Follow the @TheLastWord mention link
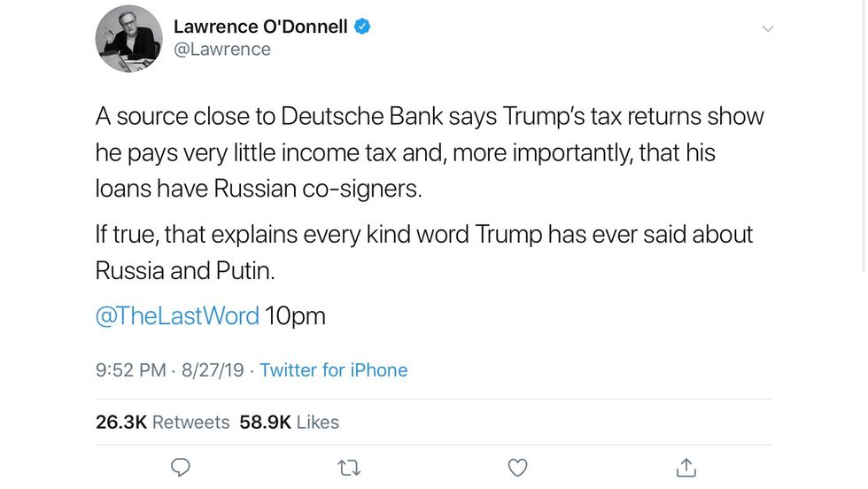Screen dimensions: 868x489 pyautogui.click(x=177, y=316)
